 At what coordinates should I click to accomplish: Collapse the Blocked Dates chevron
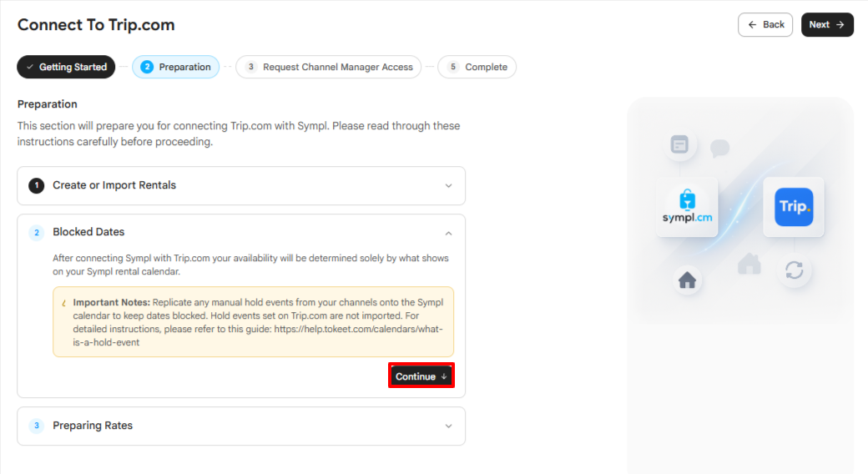pyautogui.click(x=448, y=233)
